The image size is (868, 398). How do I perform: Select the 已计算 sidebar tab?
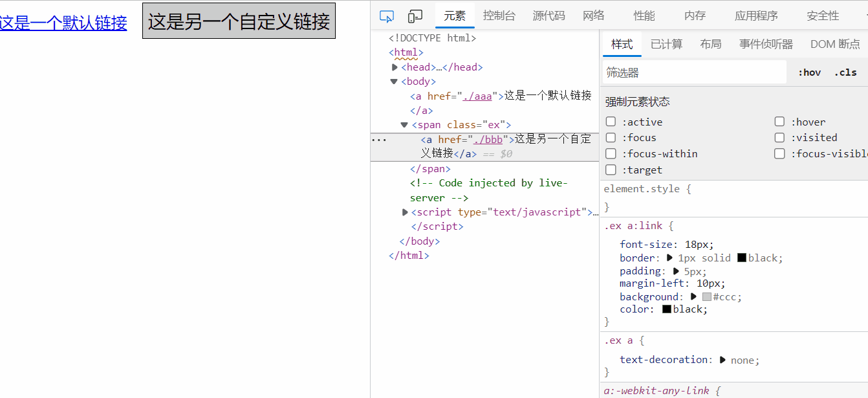tap(666, 44)
